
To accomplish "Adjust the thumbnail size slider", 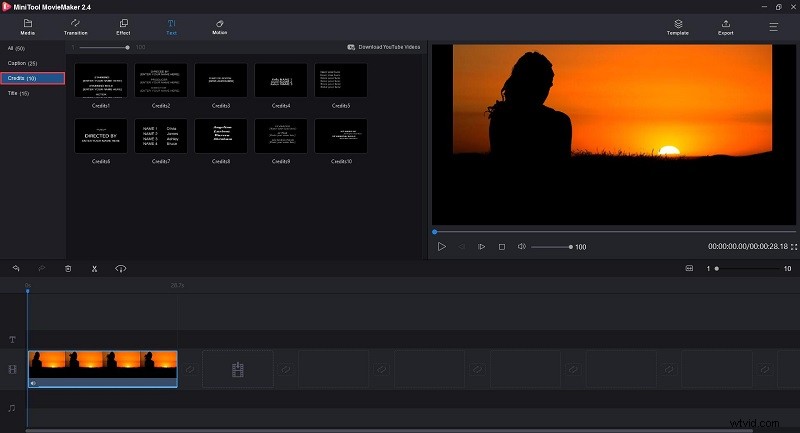I will click(103, 47).
